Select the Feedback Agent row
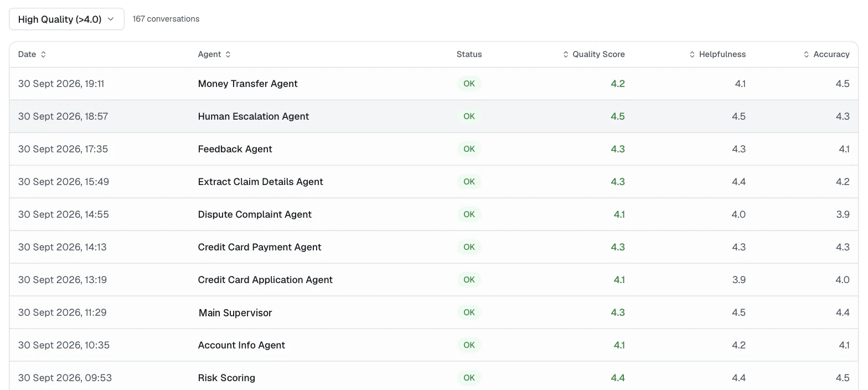868x390 pixels. click(x=434, y=149)
